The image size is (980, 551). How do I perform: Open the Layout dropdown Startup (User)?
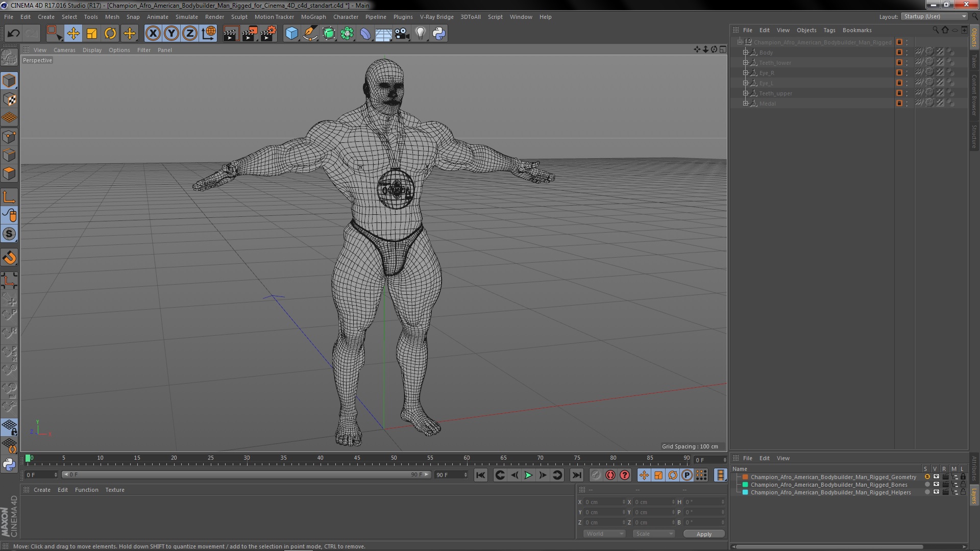pyautogui.click(x=935, y=16)
